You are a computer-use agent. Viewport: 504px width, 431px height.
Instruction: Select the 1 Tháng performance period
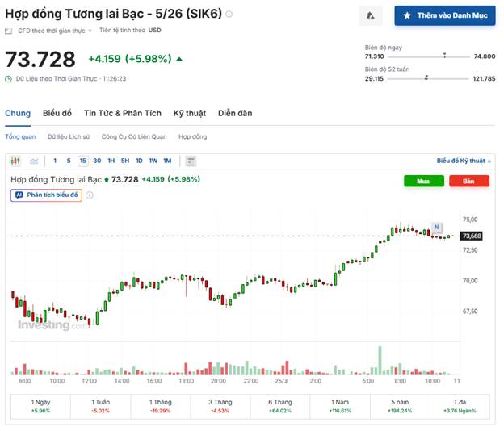161,406
